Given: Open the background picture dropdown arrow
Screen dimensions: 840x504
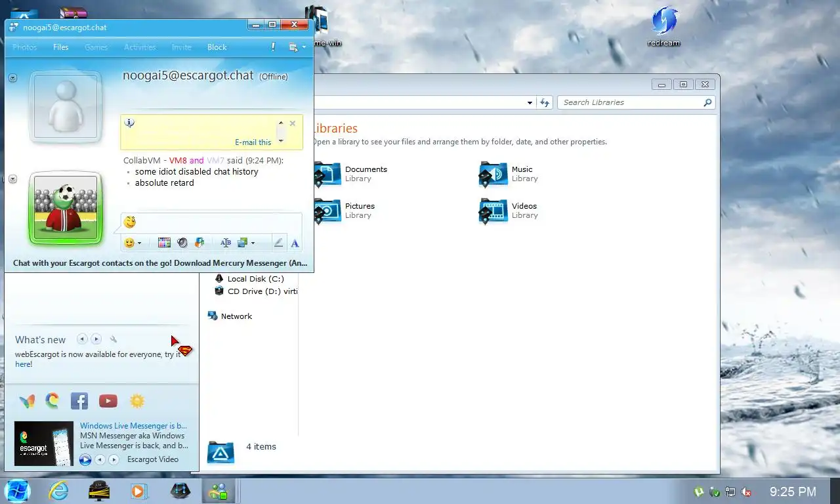Looking at the screenshot, I should 253,243.
